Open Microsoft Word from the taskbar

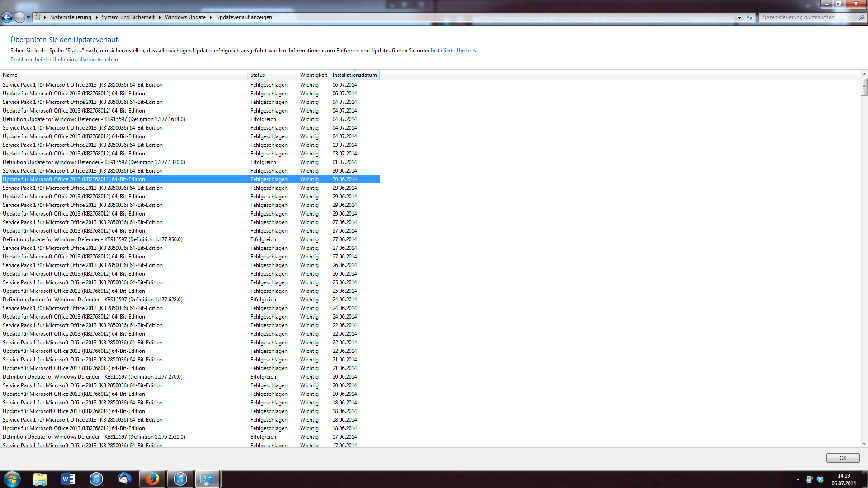68,479
